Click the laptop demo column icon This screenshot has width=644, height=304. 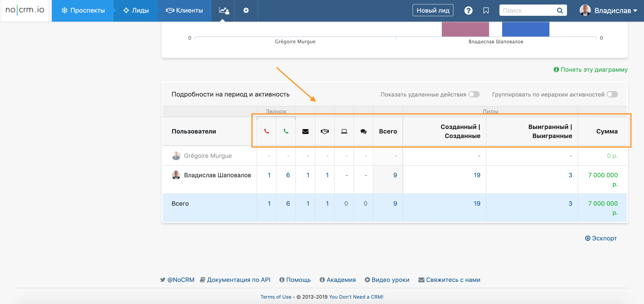[x=344, y=131]
